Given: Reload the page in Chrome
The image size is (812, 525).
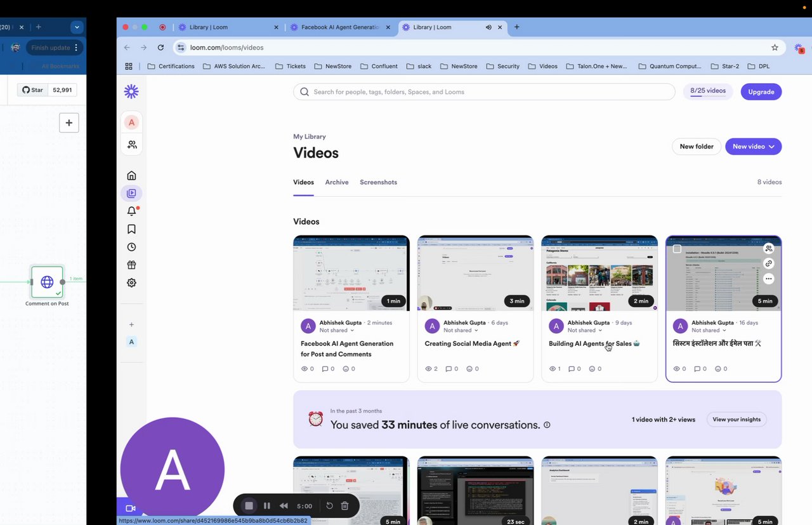Looking at the screenshot, I should tap(160, 48).
